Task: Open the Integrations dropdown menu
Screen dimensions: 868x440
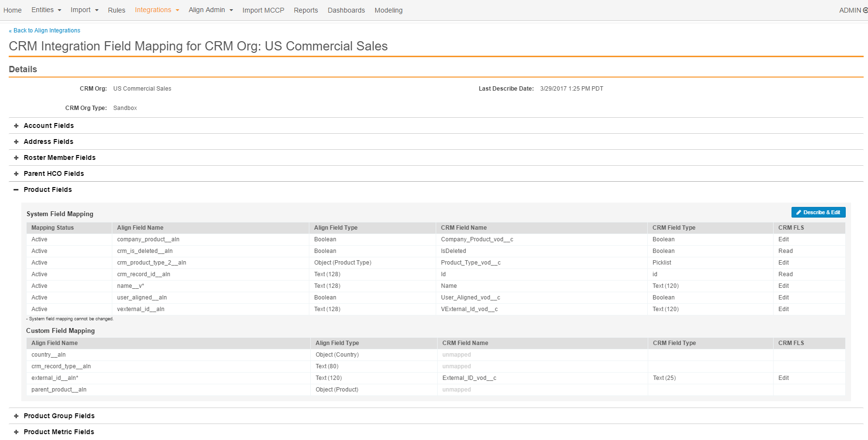Action: tap(157, 10)
